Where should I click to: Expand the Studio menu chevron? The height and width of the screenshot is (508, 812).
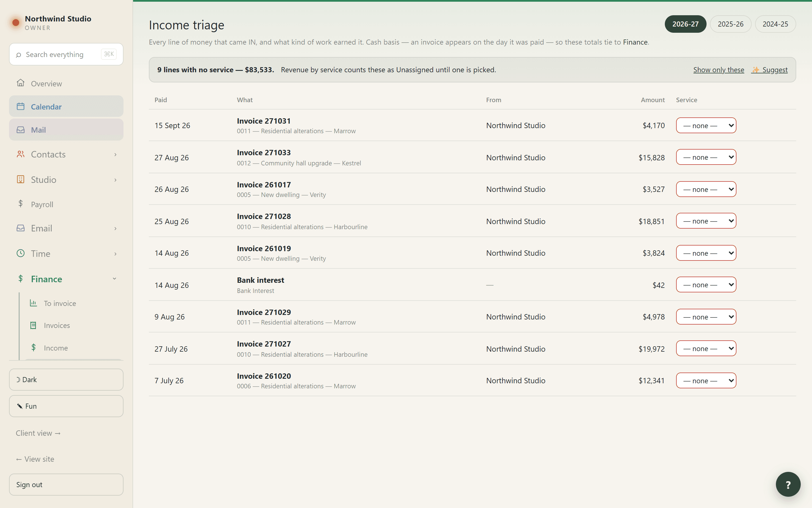(x=115, y=180)
